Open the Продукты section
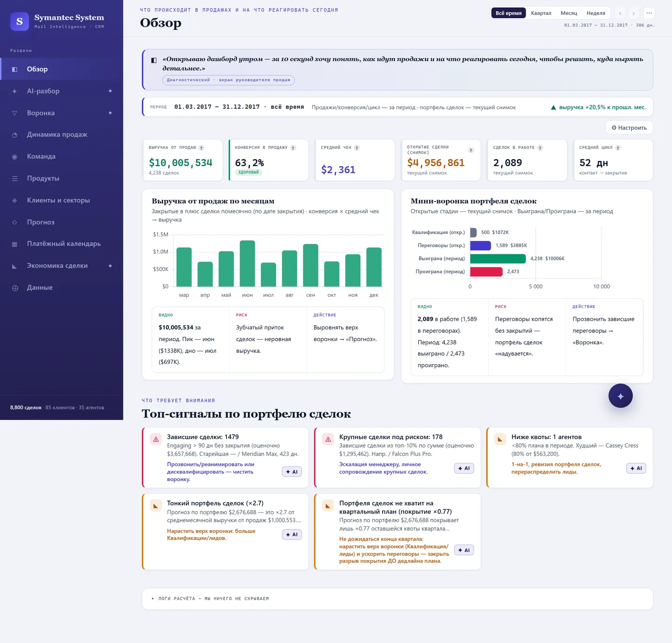The width and height of the screenshot is (672, 643). click(62, 178)
